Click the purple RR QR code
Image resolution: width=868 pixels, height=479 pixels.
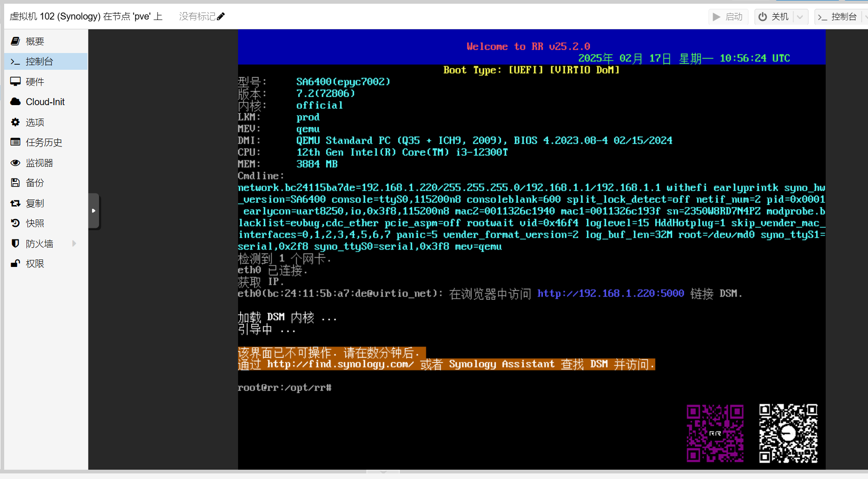(x=715, y=433)
